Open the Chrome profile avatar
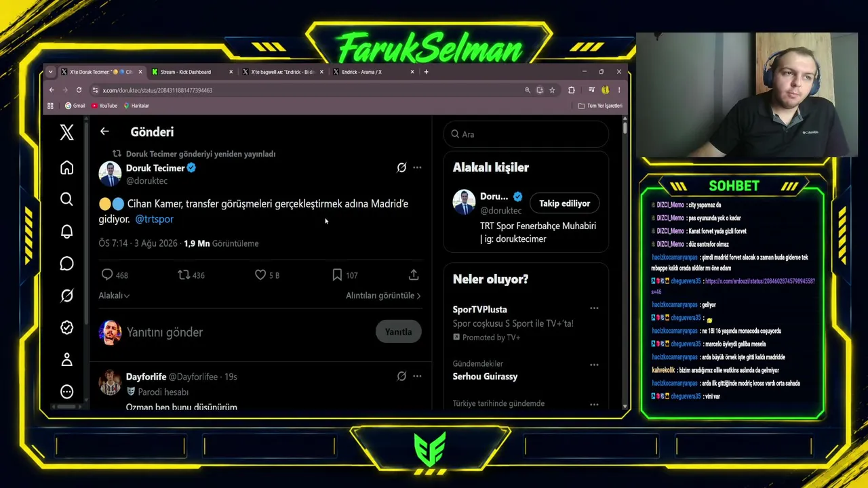This screenshot has height=488, width=868. pyautogui.click(x=605, y=90)
